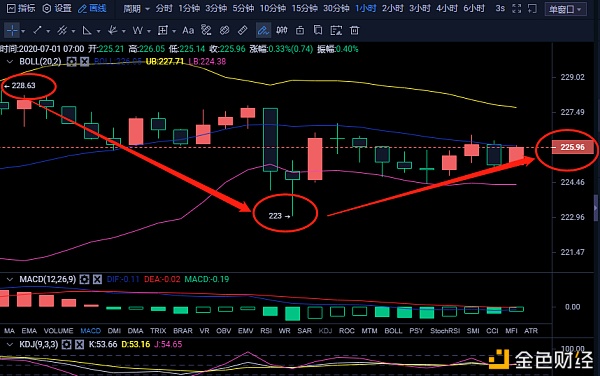Delete drawings with the trash icon
Image resolution: width=600 pixels, height=376 pixels.
click(x=354, y=30)
